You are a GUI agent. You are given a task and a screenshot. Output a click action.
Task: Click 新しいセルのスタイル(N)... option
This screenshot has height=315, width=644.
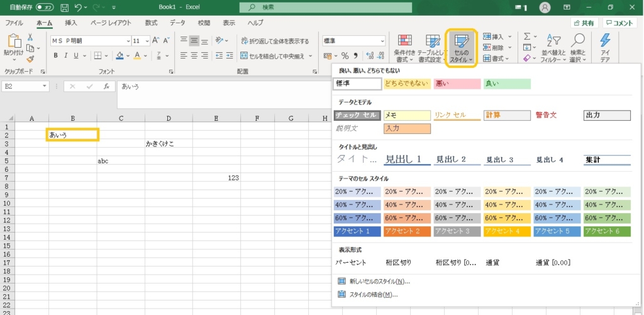pyautogui.click(x=379, y=281)
